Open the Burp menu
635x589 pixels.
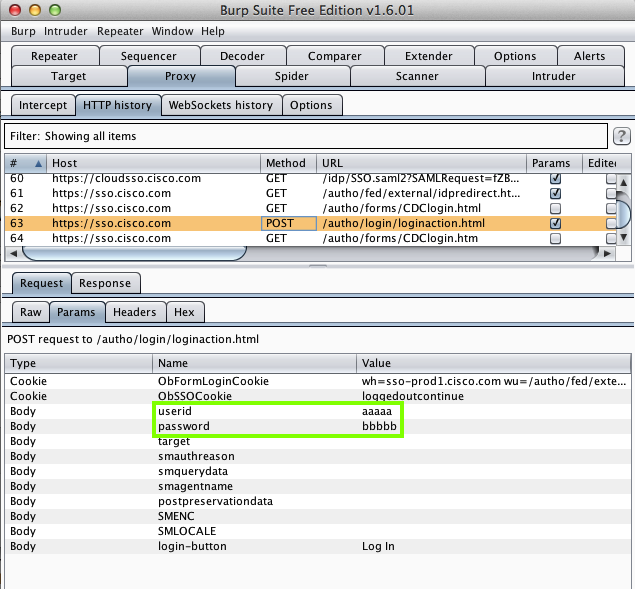pos(23,31)
